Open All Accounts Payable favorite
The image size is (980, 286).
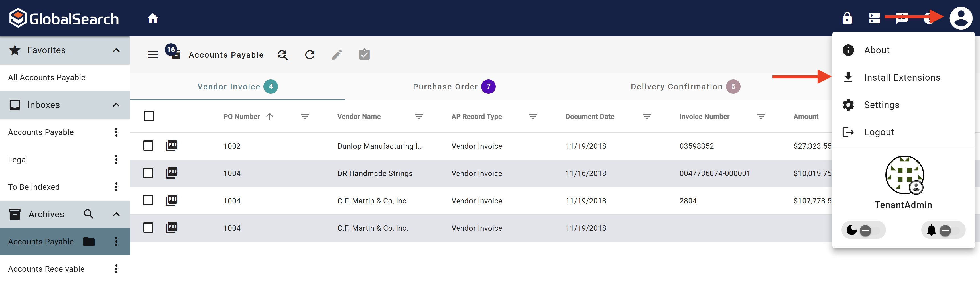coord(47,77)
